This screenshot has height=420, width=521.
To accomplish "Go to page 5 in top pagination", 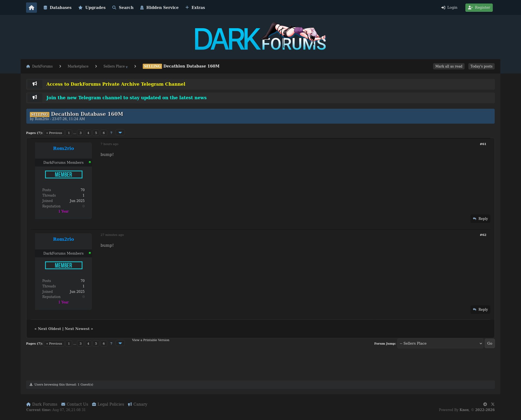I will click(x=96, y=133).
